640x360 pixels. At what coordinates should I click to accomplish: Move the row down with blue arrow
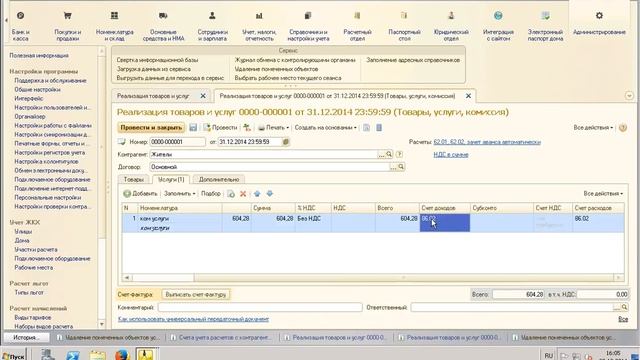point(270,194)
